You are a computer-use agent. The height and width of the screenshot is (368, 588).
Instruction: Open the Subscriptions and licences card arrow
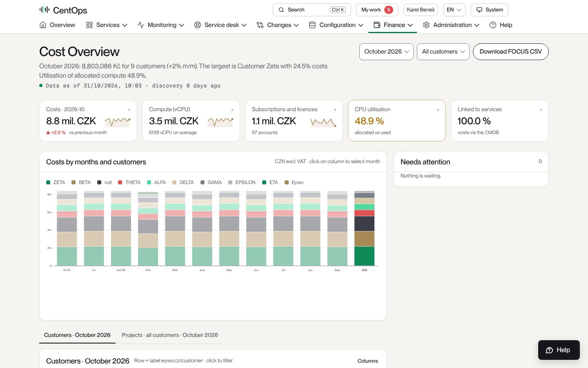(335, 110)
